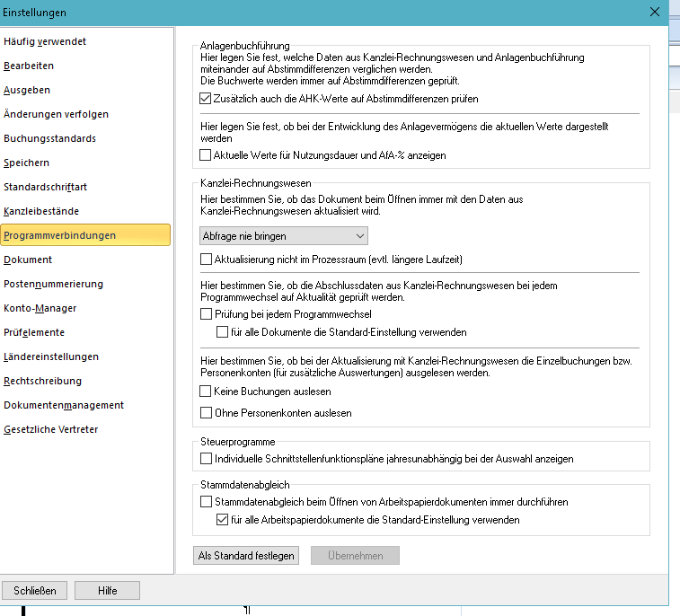Enable Aktuelle Werte für Nutzungsdauer und AfA-%

click(x=206, y=155)
